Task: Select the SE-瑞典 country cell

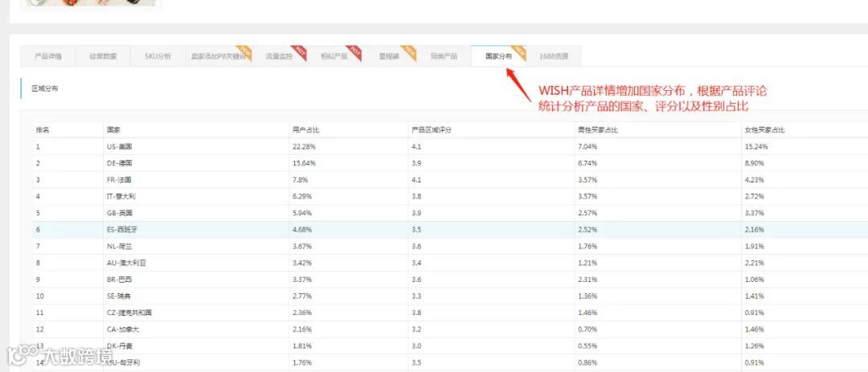Action: click(119, 296)
